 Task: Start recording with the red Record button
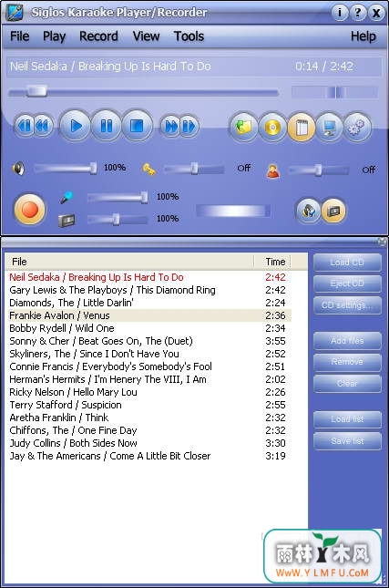(x=29, y=210)
